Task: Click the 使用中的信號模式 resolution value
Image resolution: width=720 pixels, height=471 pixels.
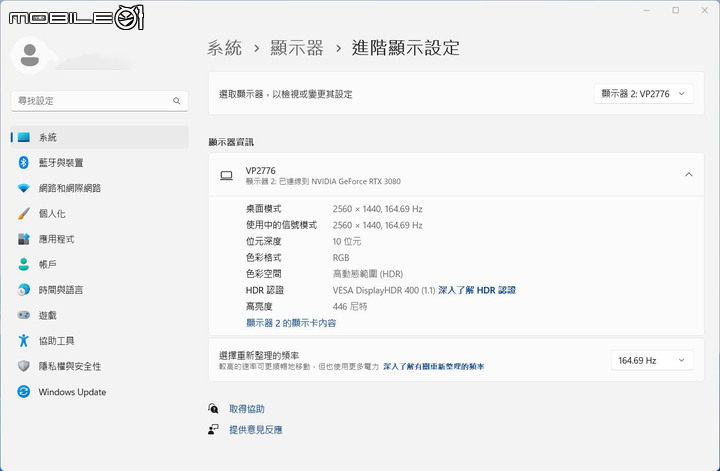Action: pos(377,225)
